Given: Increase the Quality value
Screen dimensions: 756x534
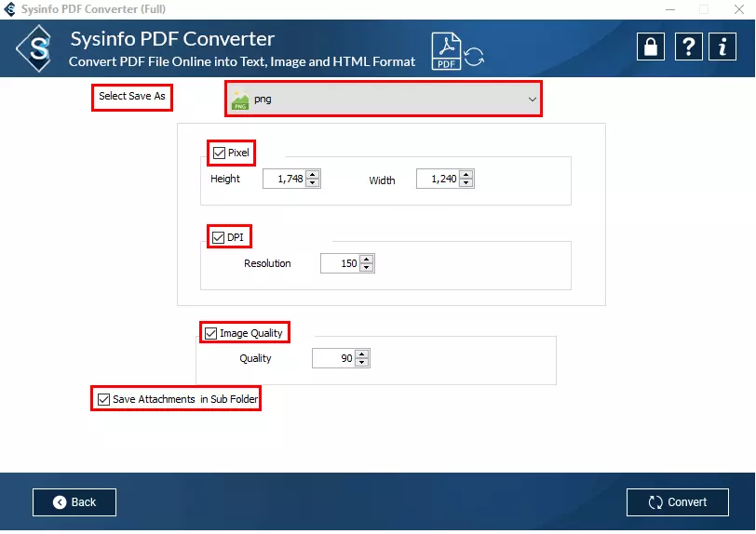Looking at the screenshot, I should 362,354.
